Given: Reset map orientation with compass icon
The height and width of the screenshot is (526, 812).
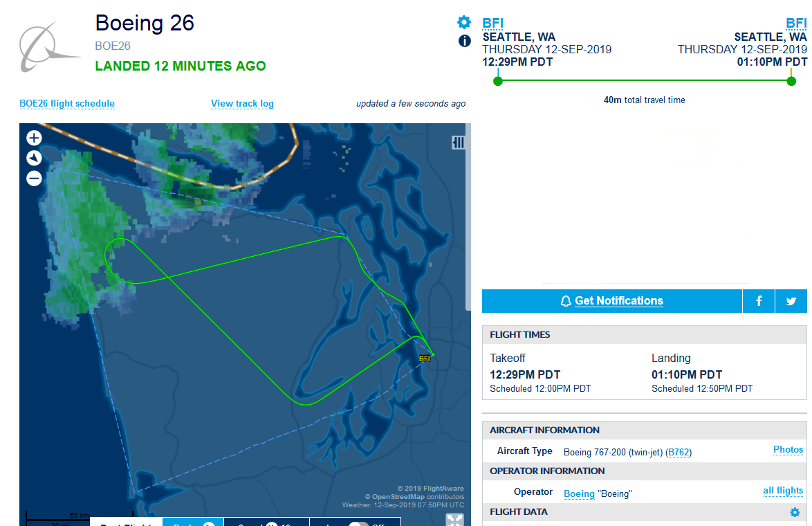Looking at the screenshot, I should [x=34, y=158].
